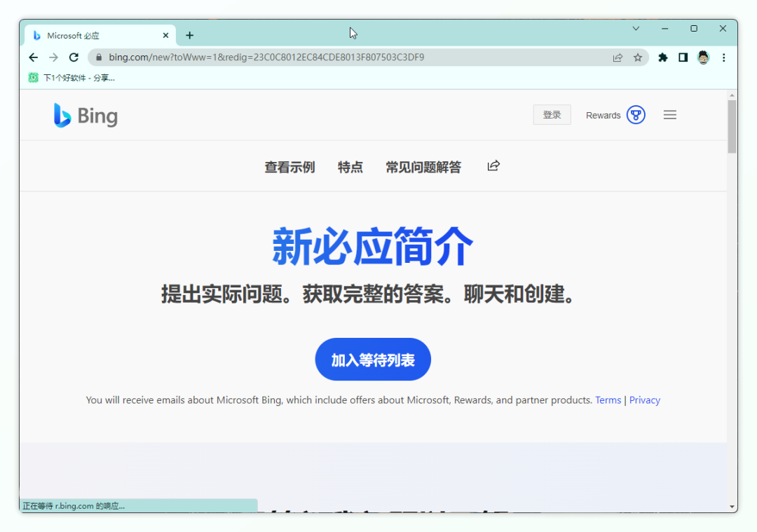Minimize the Chrome window
Viewport: 757px width, 532px height.
664,29
